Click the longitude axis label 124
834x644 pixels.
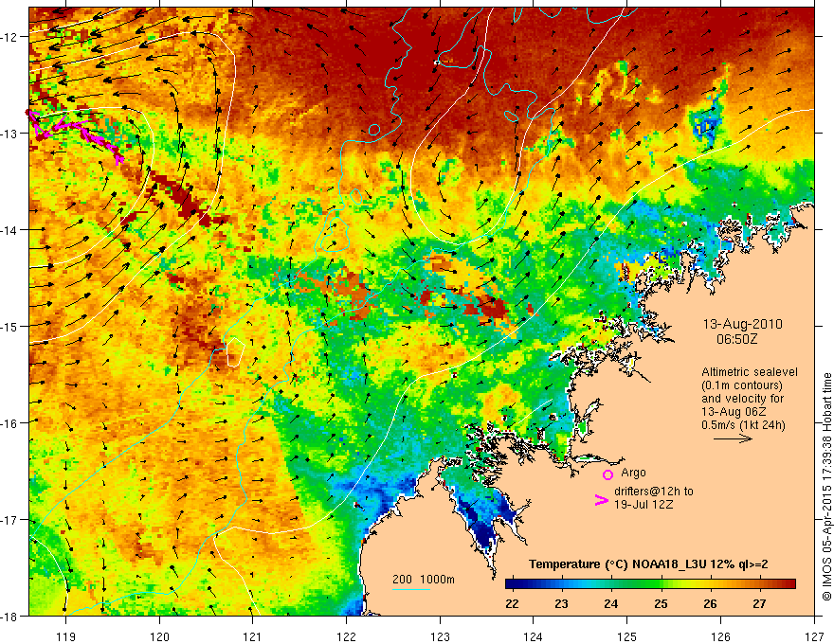click(x=534, y=636)
